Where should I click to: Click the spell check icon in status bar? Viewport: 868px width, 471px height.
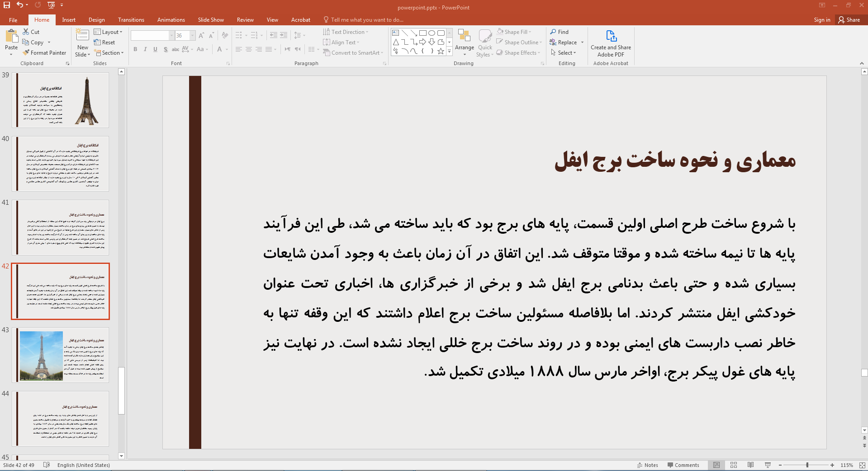(x=46, y=465)
